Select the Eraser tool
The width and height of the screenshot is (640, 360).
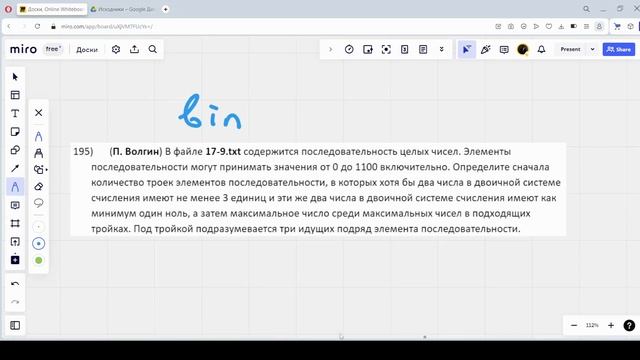[39, 187]
